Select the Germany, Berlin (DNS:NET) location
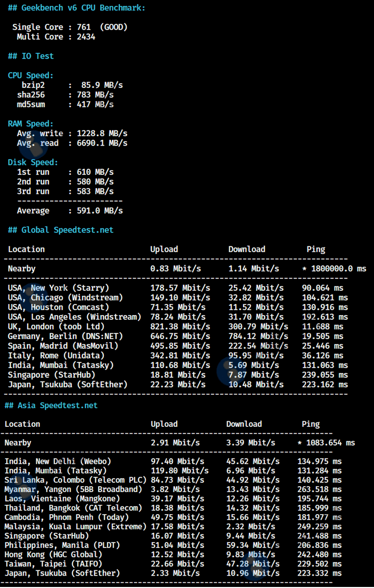 coord(63,336)
